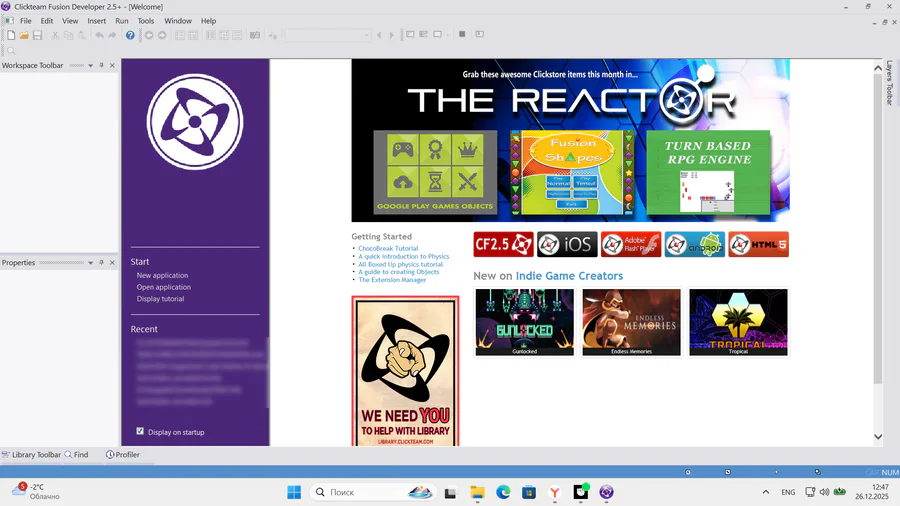Viewport: 900px width, 506px height.
Task: Open Help with the blue question mark icon
Action: [x=130, y=36]
